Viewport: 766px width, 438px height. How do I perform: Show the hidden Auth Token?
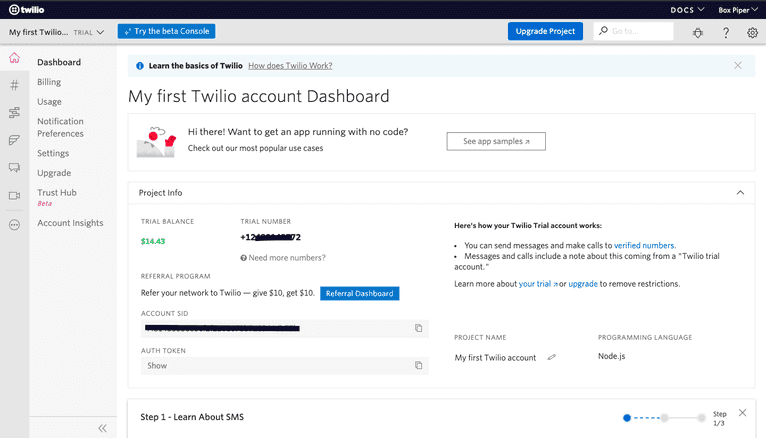tap(157, 366)
